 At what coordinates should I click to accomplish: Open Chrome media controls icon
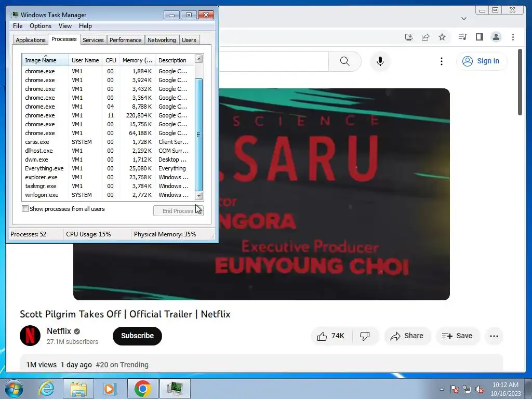[463, 37]
